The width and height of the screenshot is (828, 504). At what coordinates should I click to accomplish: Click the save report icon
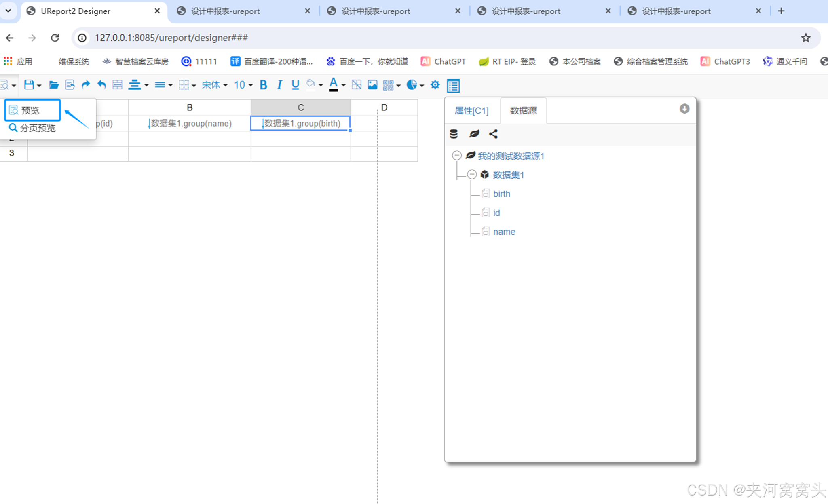[x=29, y=85]
